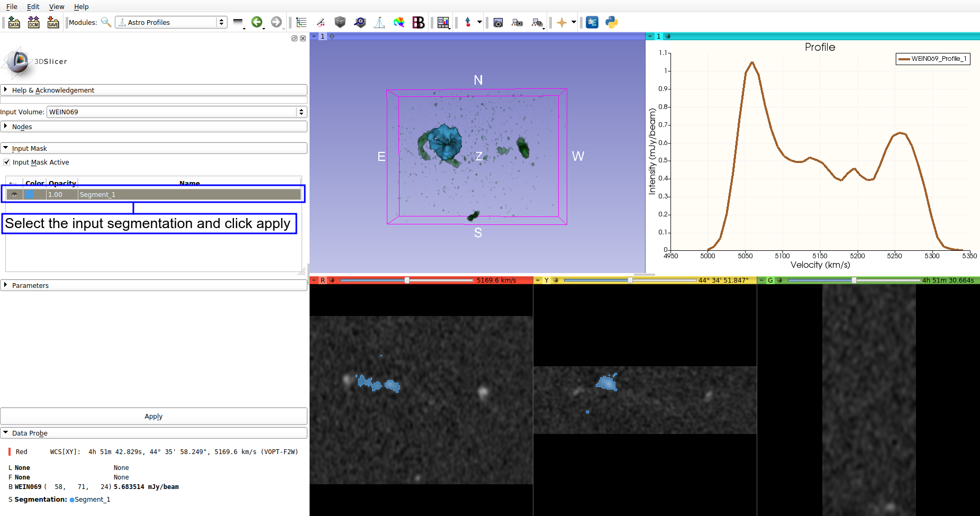The image size is (980, 516).
Task: Open the Volume Rendering cube icon
Action: point(340,22)
